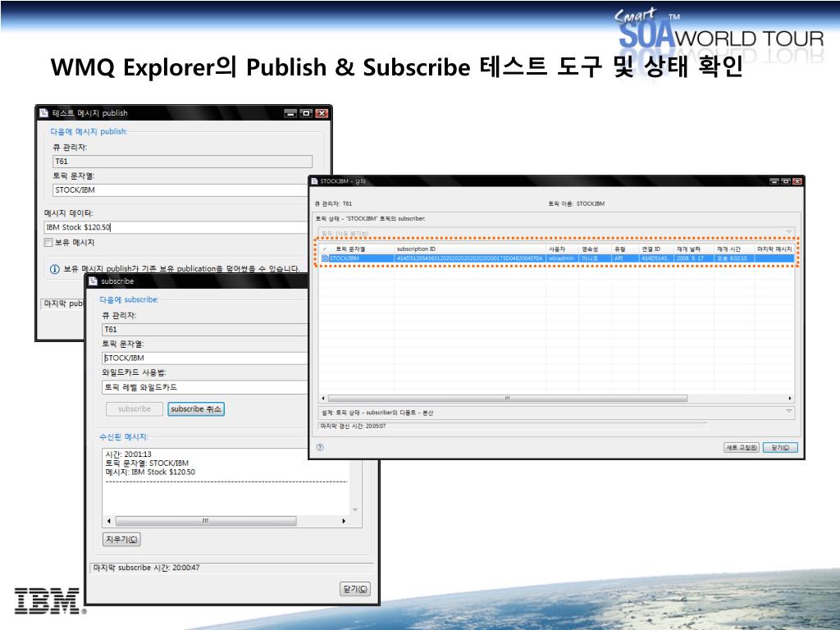Click the 메시지: IBM Stock $120.50 received line
The width and height of the screenshot is (840, 630).
click(150, 472)
